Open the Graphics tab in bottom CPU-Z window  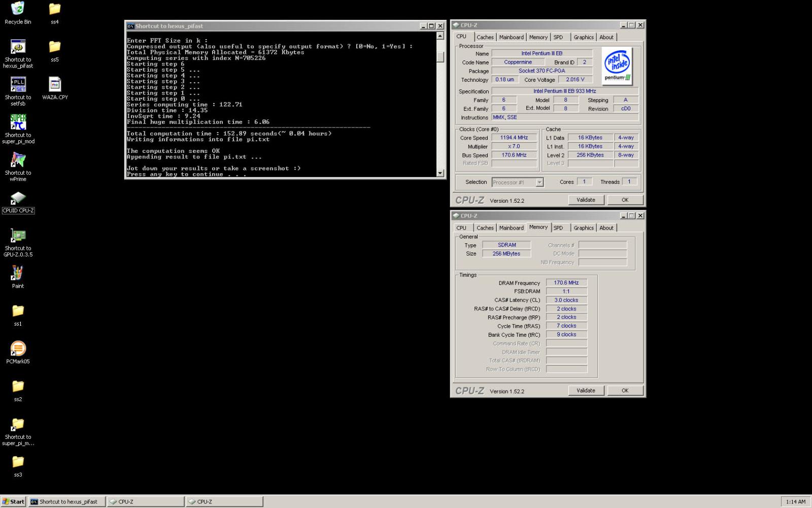pos(584,228)
